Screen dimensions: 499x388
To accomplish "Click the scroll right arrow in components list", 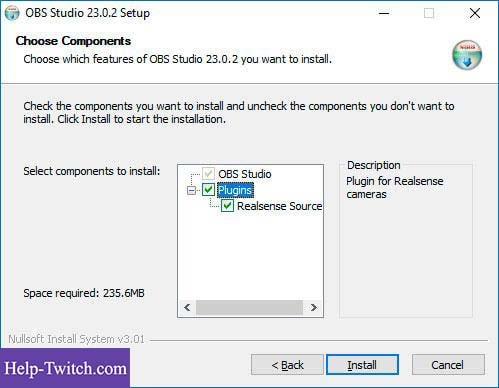I will (313, 307).
